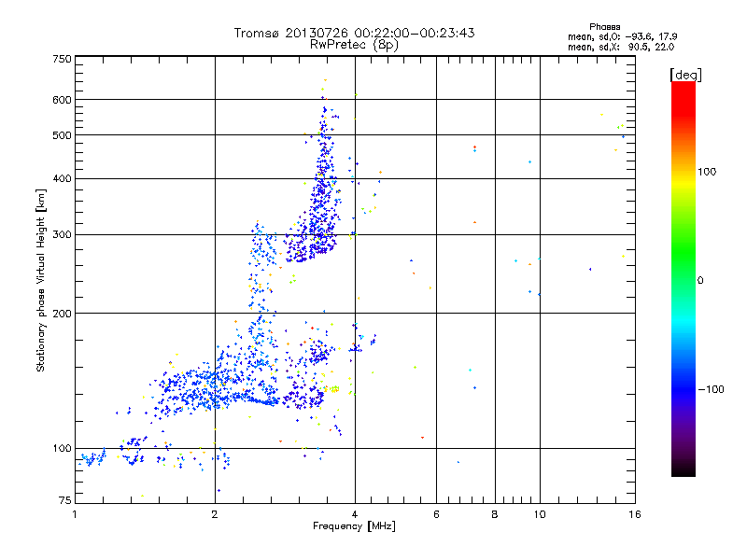The image size is (747, 560).
Task: Click the '[deg]' colorbar unit label
Action: pos(685,75)
